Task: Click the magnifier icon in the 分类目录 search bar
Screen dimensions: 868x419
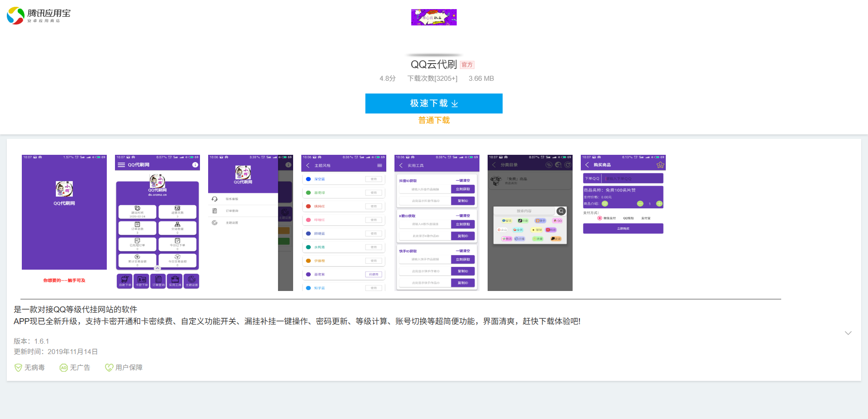Action: tap(561, 211)
